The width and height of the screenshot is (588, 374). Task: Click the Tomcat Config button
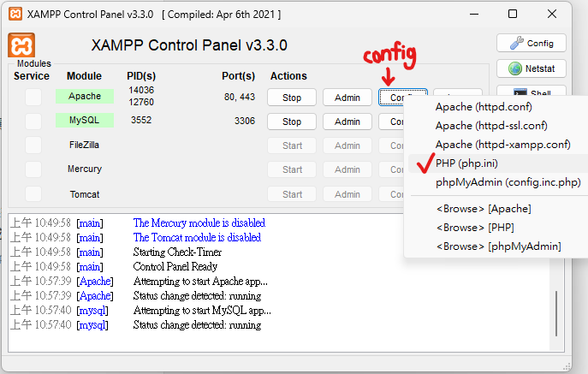[391, 194]
